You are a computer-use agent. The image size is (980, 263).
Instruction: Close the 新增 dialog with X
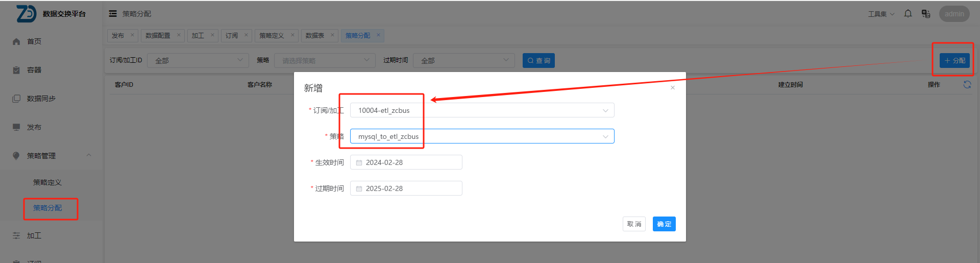[x=673, y=88]
